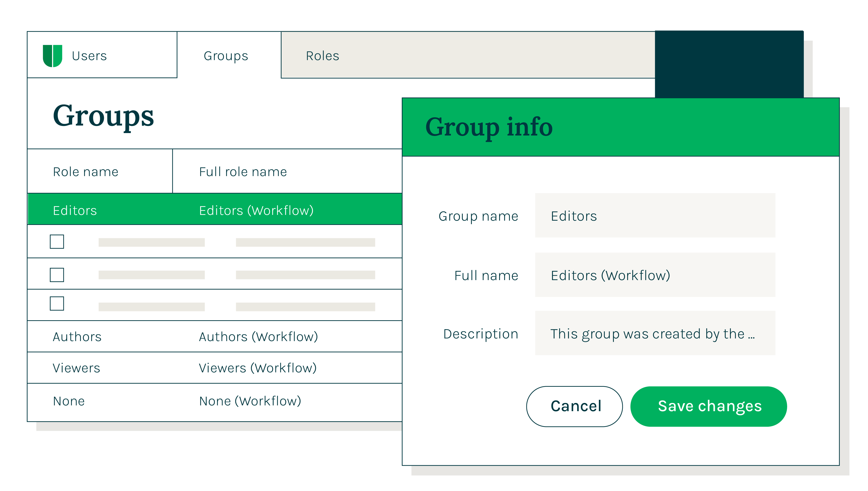Check the first empty row checkbox
The width and height of the screenshot is (868, 491).
tap(57, 242)
